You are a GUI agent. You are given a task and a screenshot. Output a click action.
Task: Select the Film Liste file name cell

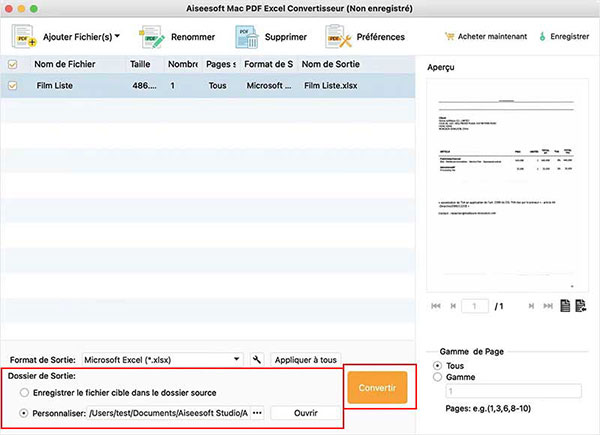[x=55, y=85]
